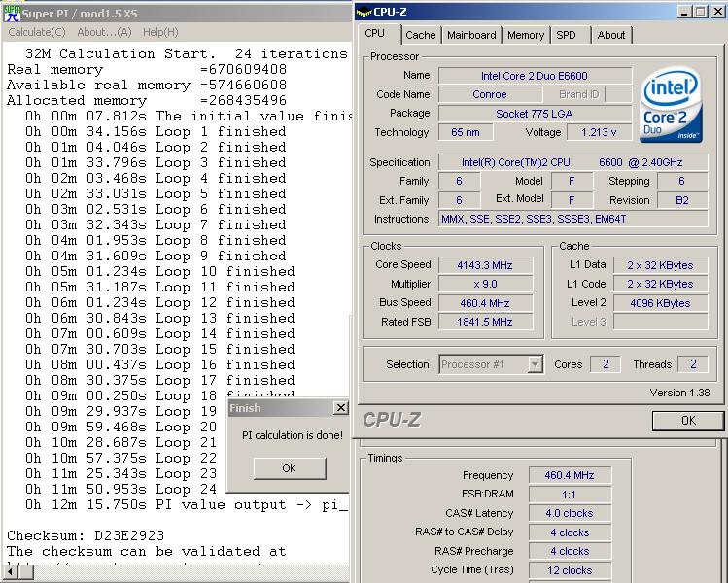
Task: Click the CPU-Z title bar icon
Action: (364, 13)
